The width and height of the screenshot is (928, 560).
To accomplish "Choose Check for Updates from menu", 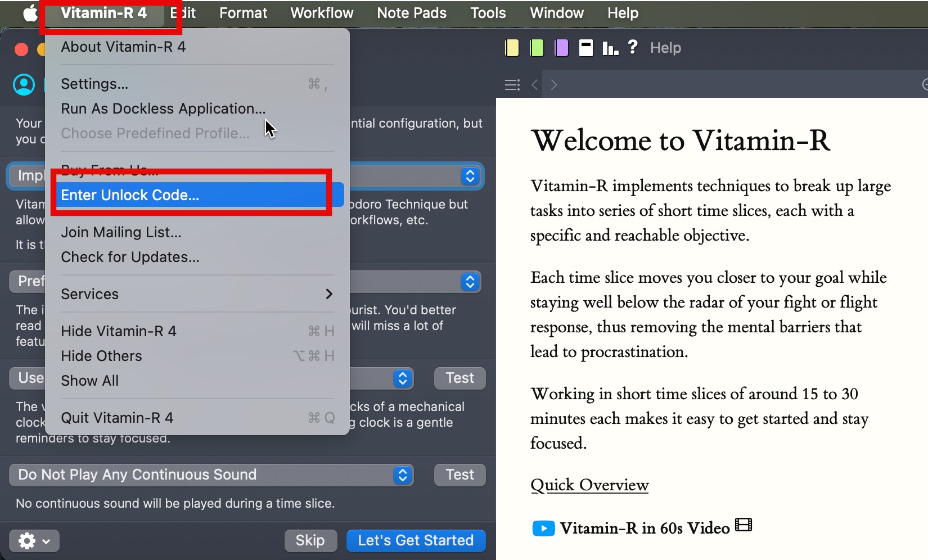I will click(x=130, y=257).
